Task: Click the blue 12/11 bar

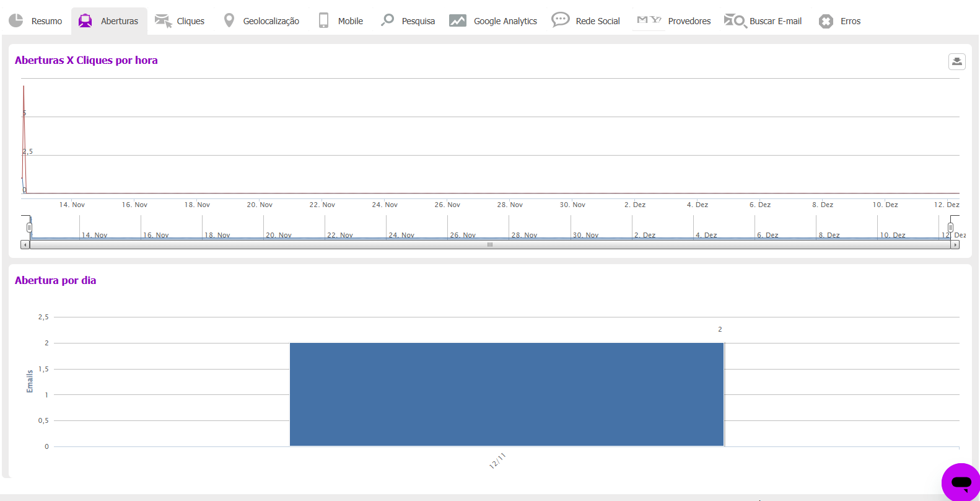Action: 507,394
